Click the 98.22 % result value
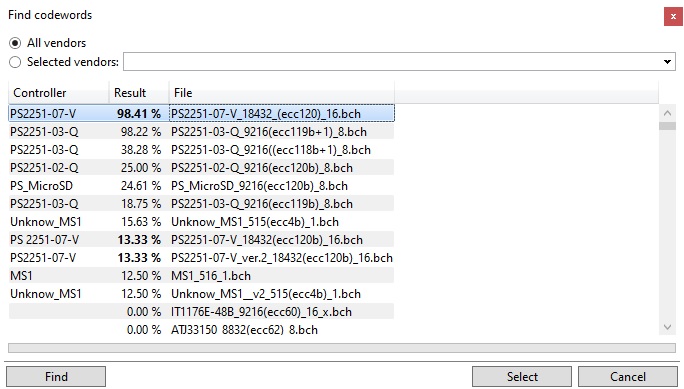This screenshot has width=684, height=389. coord(141,132)
